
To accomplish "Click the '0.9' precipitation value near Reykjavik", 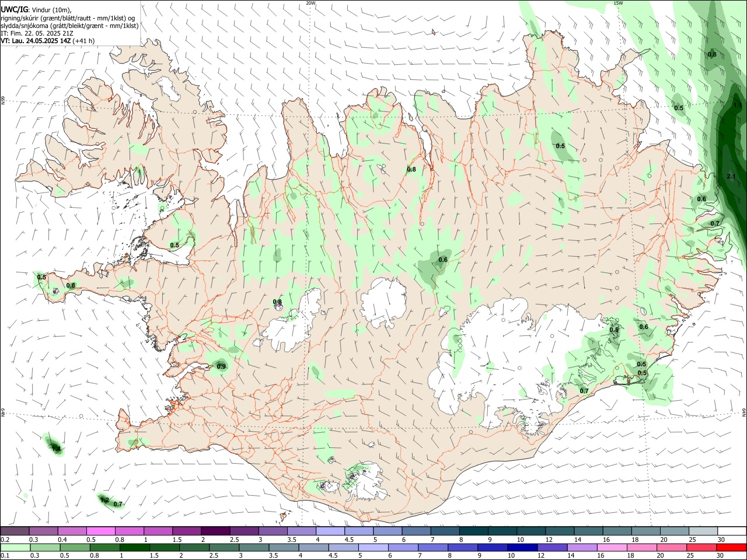I will pyautogui.click(x=221, y=366).
